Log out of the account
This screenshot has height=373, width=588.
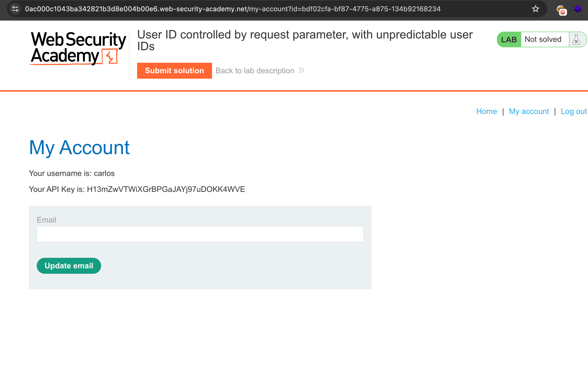pos(574,111)
